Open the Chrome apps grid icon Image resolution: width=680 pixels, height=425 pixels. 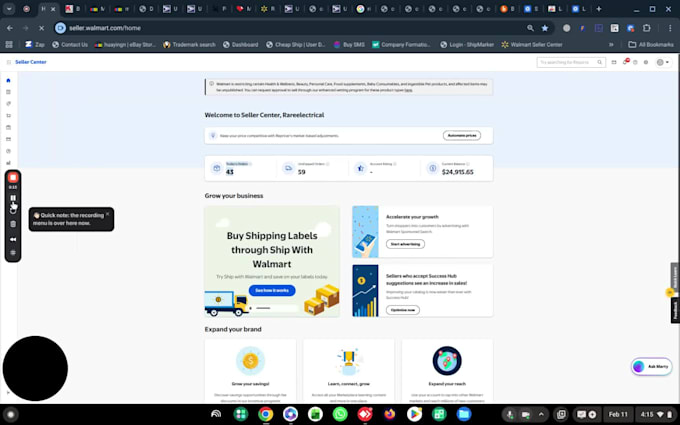[x=9, y=44]
